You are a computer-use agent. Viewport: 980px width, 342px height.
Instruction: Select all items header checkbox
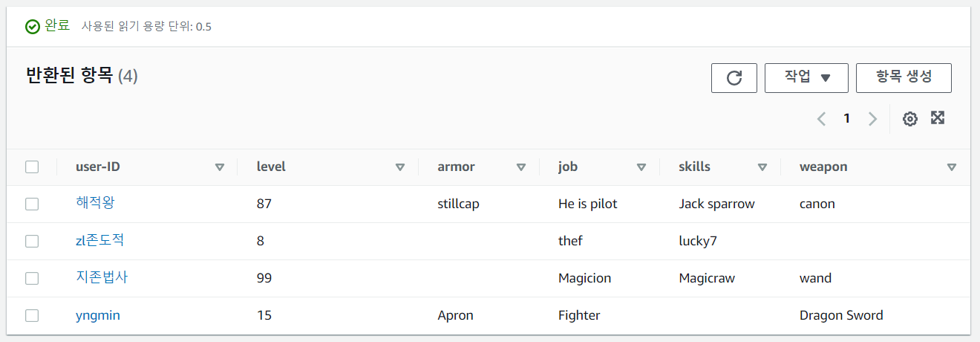[32, 167]
